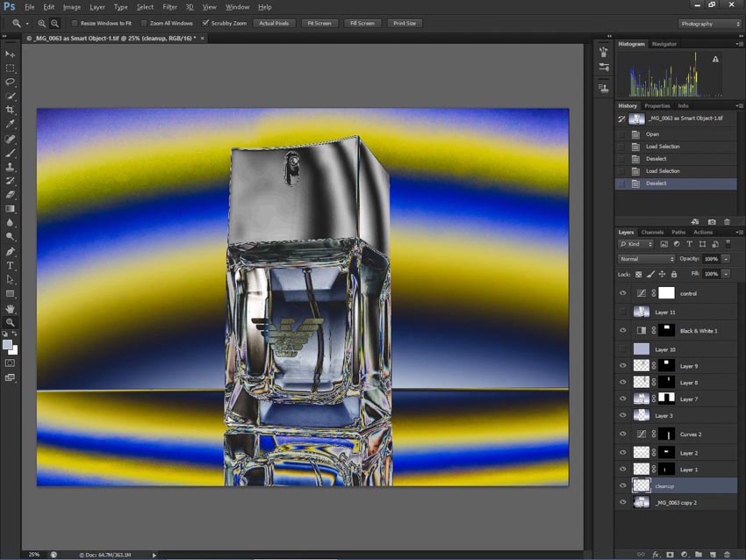The image size is (746, 560).
Task: Open the History panel options menu
Action: pos(739,105)
